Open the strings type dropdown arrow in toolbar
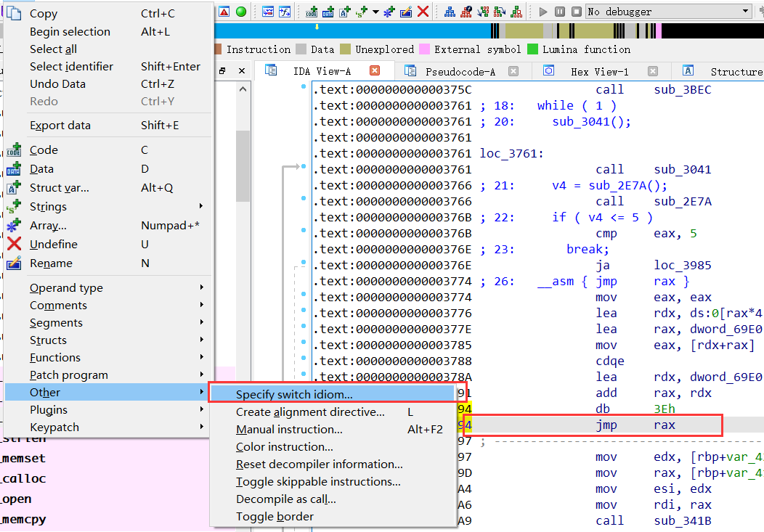 (375, 12)
